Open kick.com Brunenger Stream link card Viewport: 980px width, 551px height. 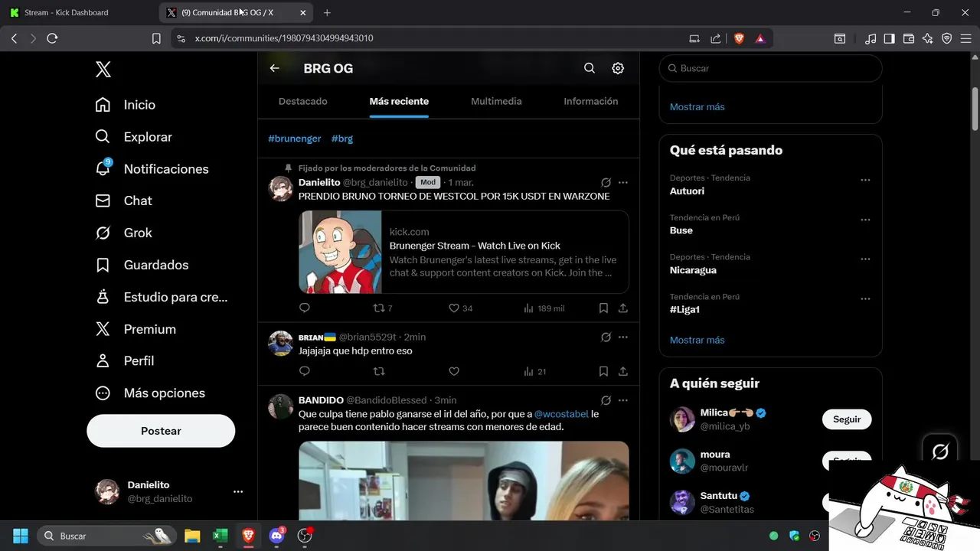pyautogui.click(x=464, y=252)
